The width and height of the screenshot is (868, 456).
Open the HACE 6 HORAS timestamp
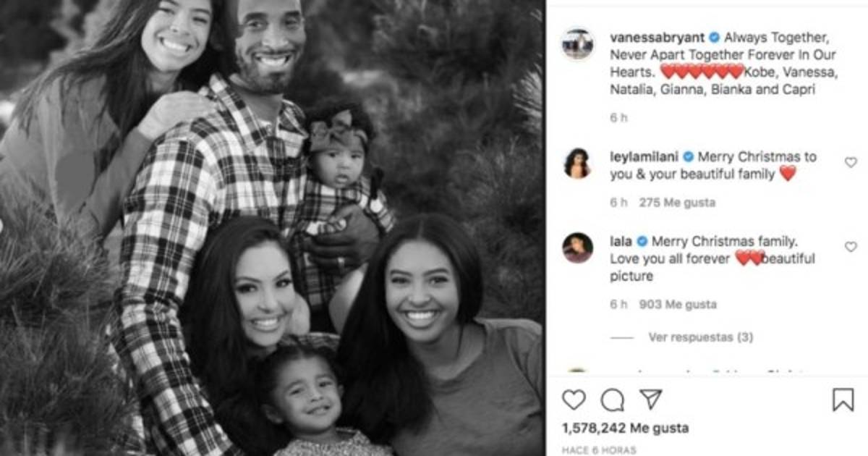[x=599, y=450]
